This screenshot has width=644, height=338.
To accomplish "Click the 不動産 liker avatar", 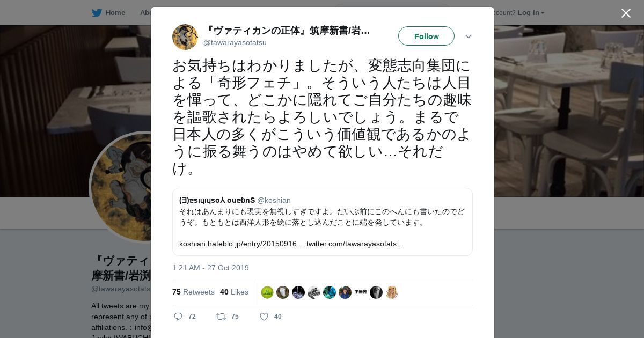I will coord(361,292).
